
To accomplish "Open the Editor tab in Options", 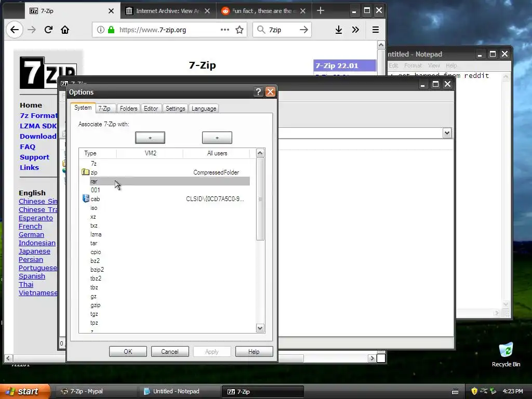I will point(151,109).
